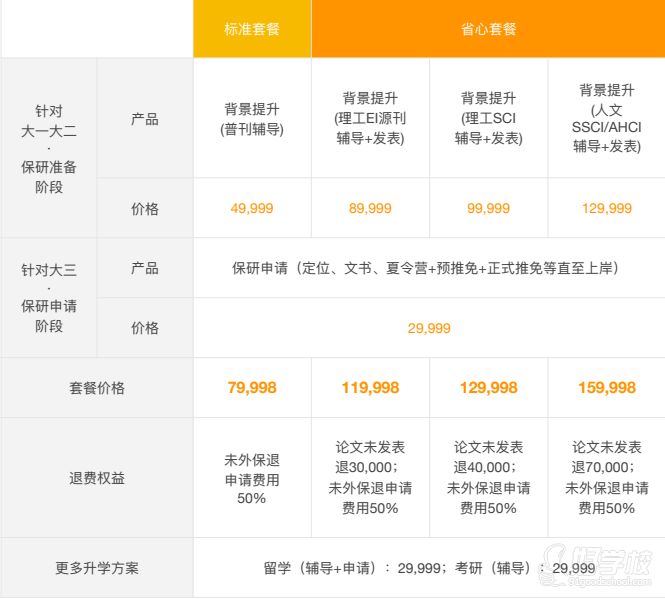The width and height of the screenshot is (665, 599).
Task: Select the 89,999 price cell
Action: (x=370, y=208)
